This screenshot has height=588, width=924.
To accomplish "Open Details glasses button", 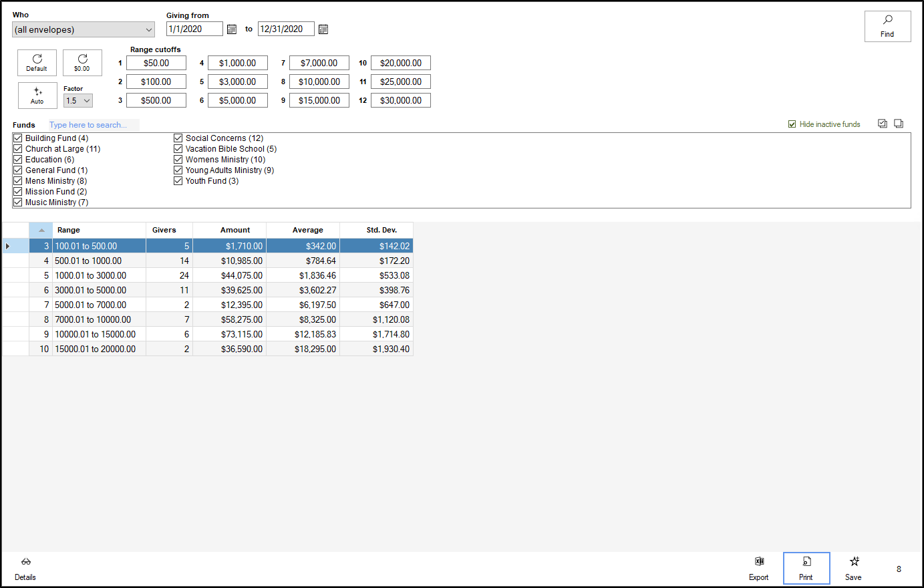I will tap(25, 569).
